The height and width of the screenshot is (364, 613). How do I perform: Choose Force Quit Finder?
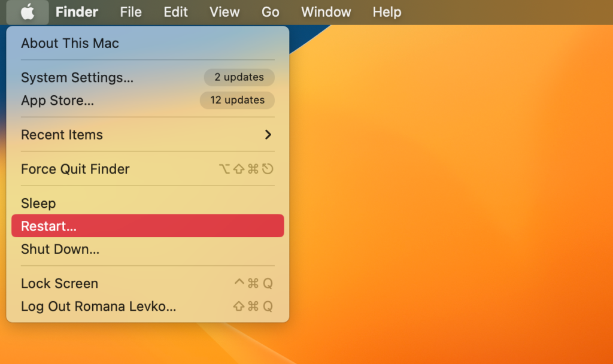75,169
